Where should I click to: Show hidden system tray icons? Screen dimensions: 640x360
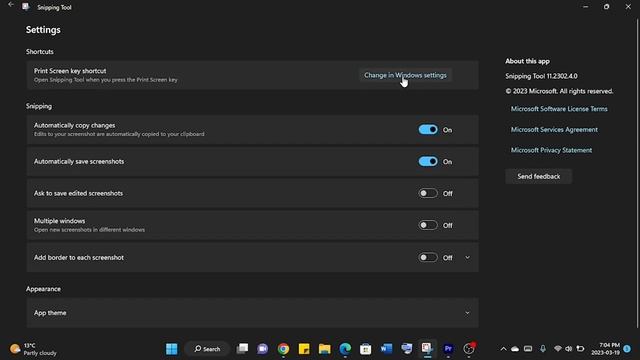pyautogui.click(x=503, y=349)
